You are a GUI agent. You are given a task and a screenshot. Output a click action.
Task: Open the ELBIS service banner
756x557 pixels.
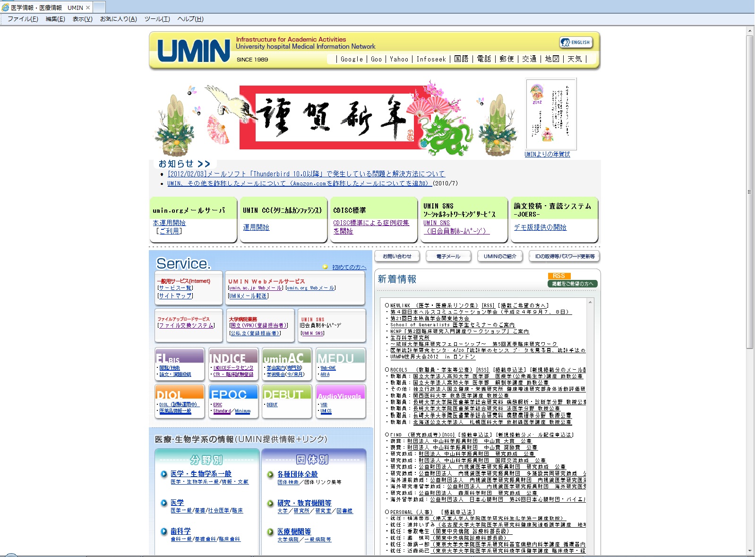click(180, 356)
